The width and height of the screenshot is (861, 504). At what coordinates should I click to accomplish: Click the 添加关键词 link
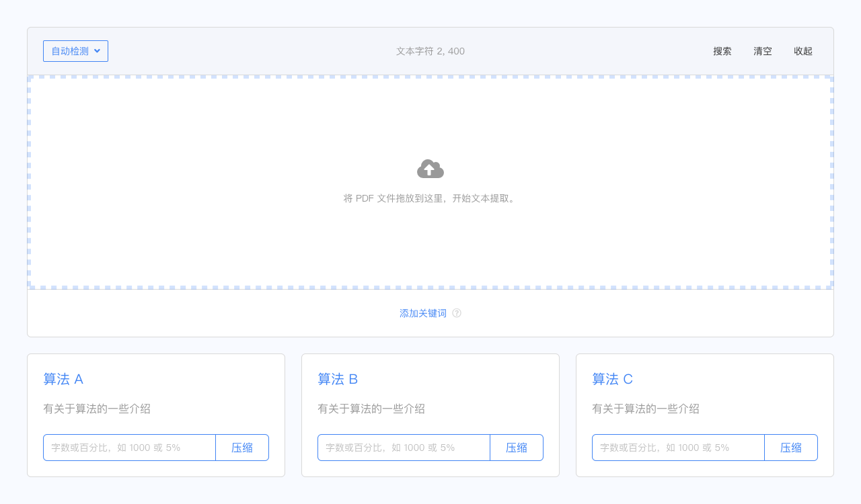[423, 313]
